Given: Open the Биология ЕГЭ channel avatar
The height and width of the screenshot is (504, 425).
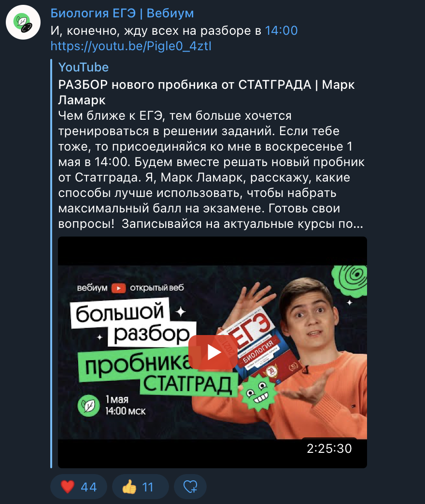Looking at the screenshot, I should 23,22.
